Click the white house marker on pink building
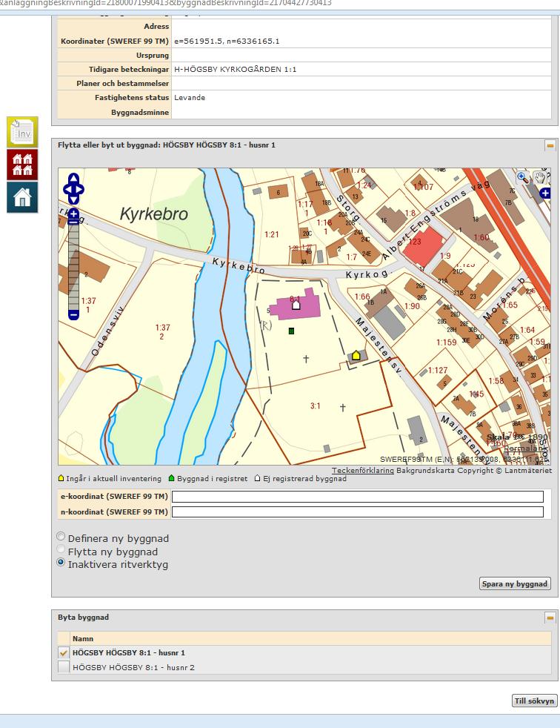 (x=296, y=305)
